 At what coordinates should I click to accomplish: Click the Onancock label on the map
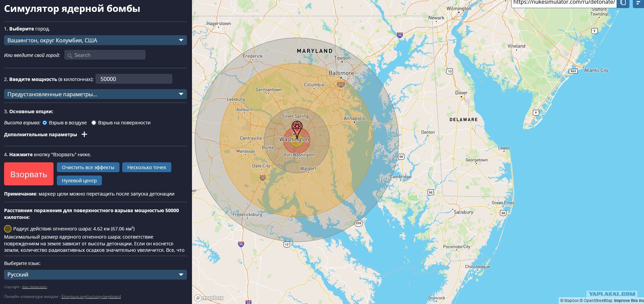tap(436, 298)
